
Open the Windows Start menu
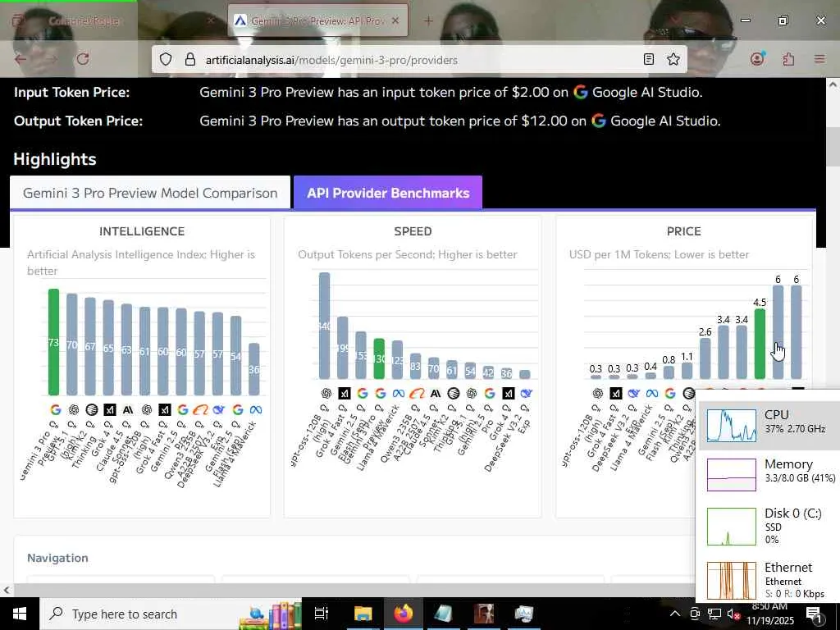(x=20, y=614)
